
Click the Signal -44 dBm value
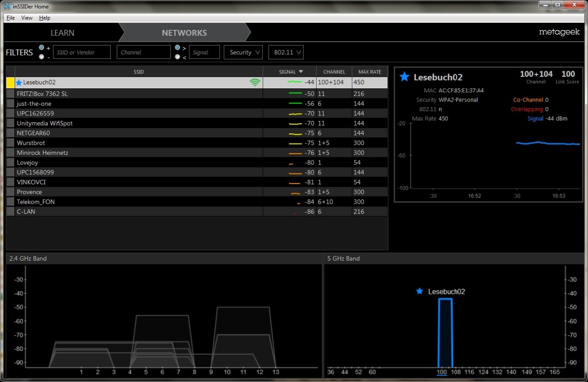click(x=556, y=119)
